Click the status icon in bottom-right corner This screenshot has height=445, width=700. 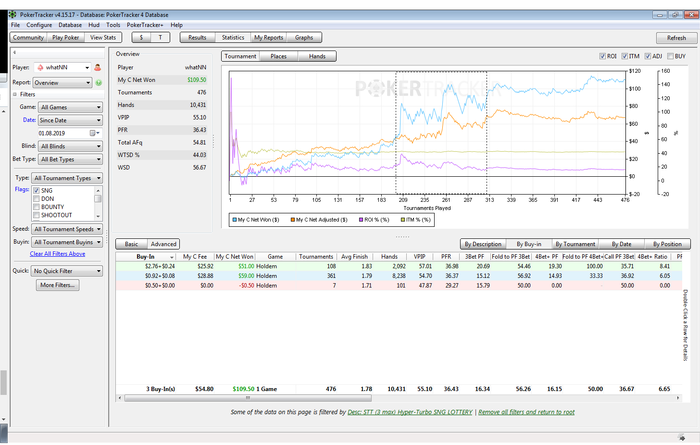point(681,438)
